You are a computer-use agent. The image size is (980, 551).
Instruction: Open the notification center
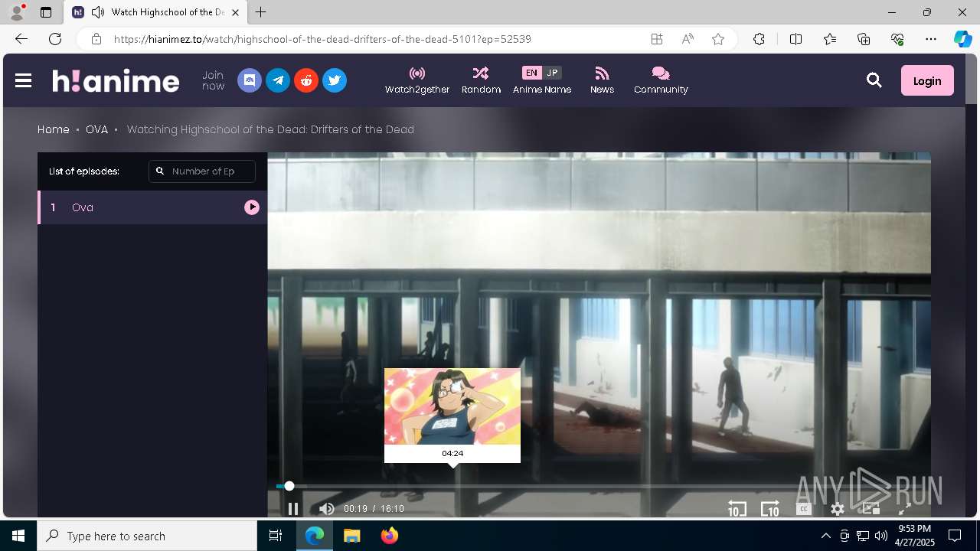tap(955, 536)
